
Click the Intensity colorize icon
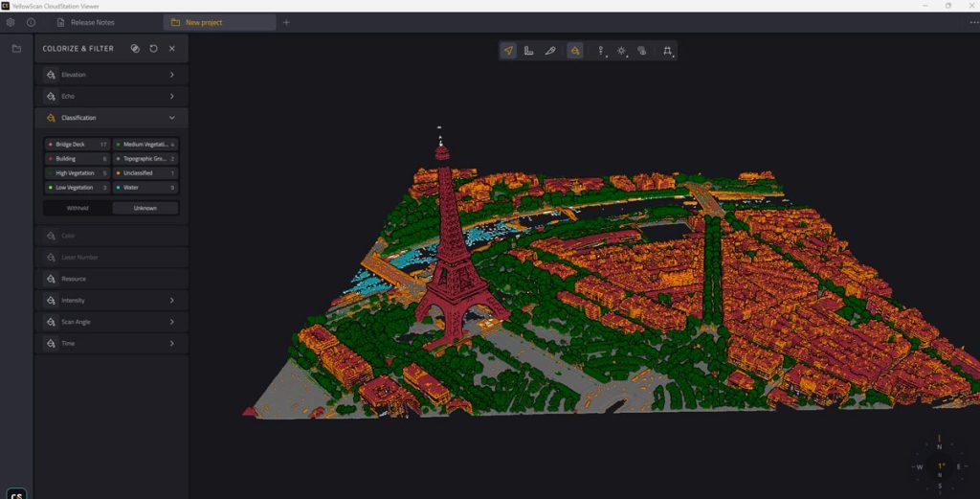[x=51, y=300]
